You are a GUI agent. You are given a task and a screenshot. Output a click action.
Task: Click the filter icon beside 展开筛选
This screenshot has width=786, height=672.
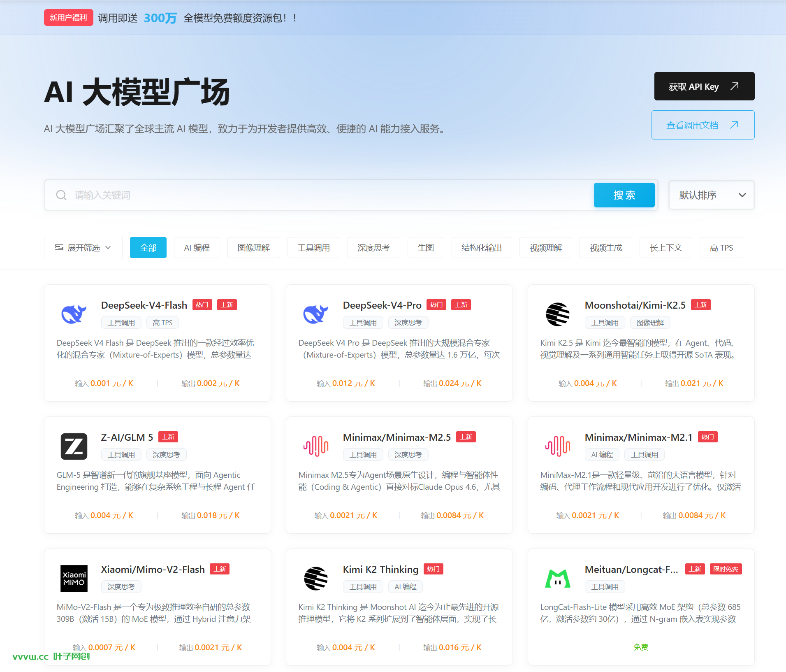coord(59,247)
